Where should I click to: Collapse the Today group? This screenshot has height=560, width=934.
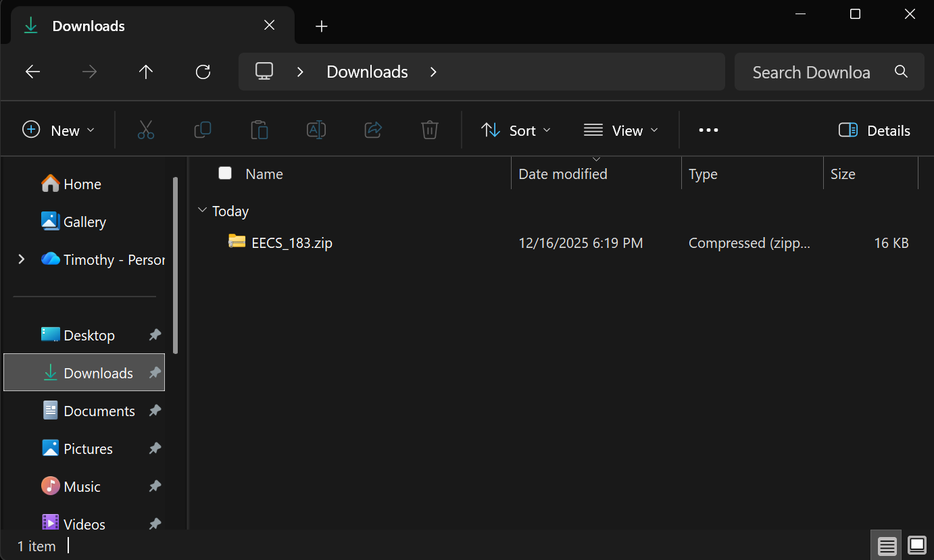(x=202, y=211)
